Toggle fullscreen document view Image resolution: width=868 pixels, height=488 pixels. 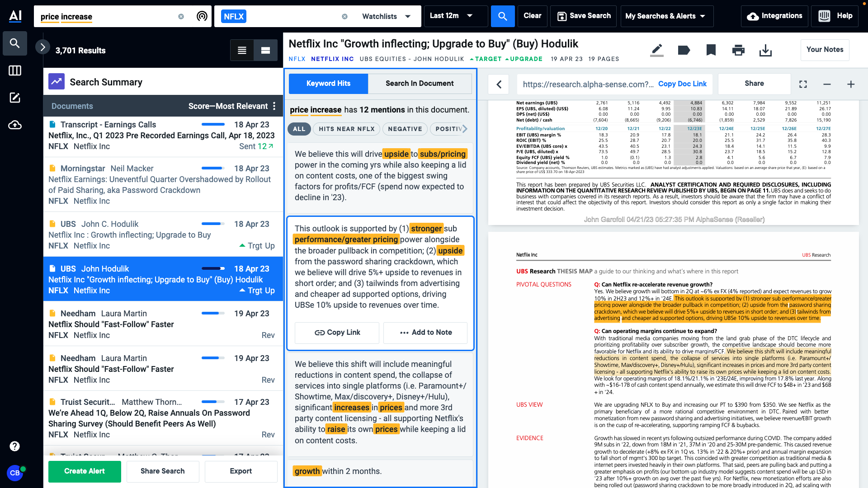point(803,84)
